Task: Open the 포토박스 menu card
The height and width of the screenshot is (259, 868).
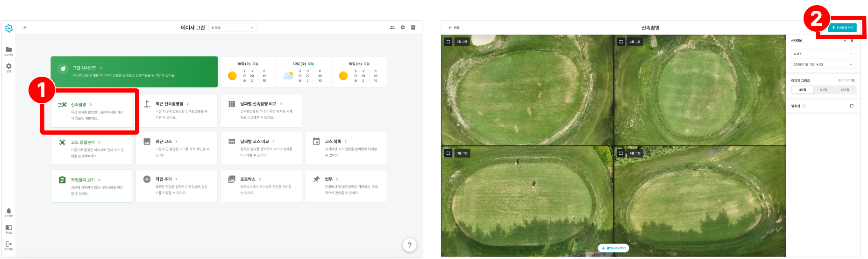Action: 261,186
